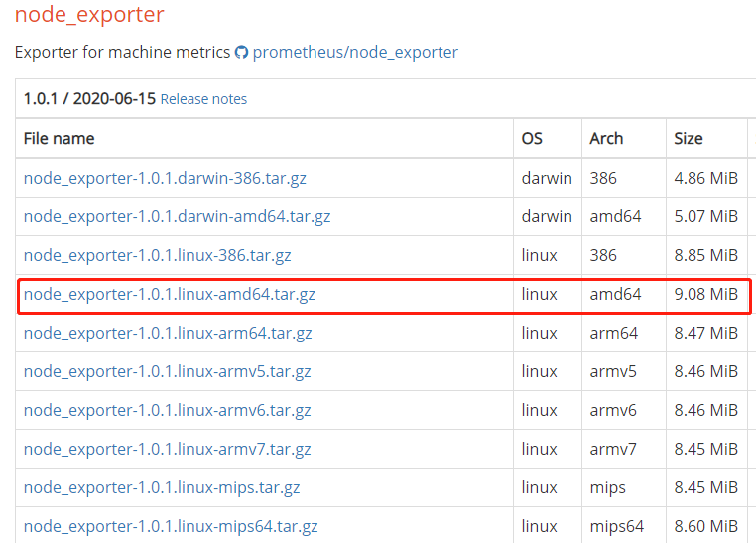Click the 5.07 MiB size cell
756x543 pixels.
point(705,216)
